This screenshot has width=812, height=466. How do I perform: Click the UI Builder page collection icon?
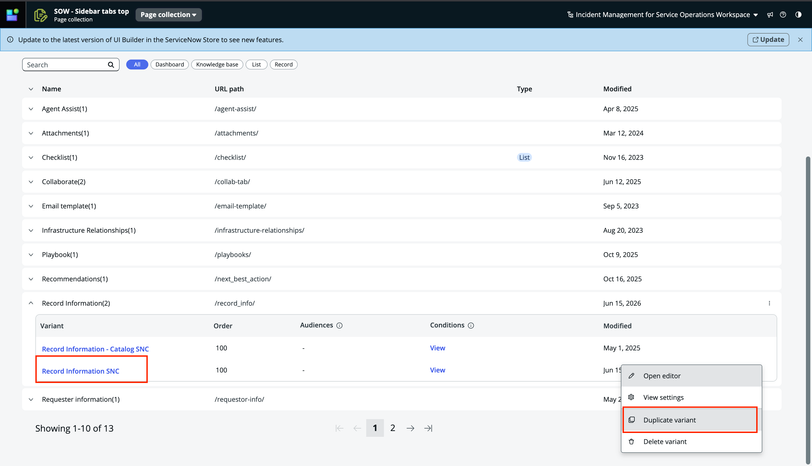[40, 15]
